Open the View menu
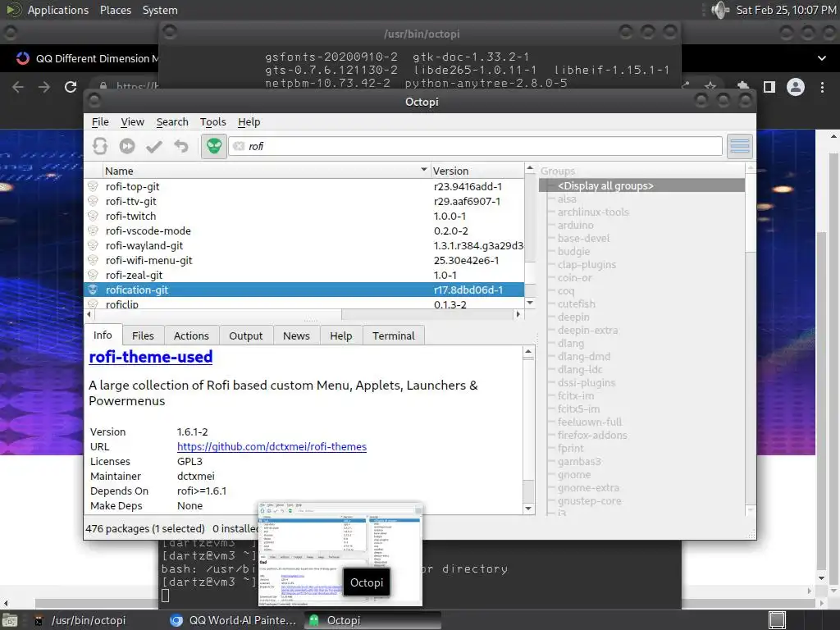Viewport: 840px width, 630px height. click(x=132, y=121)
